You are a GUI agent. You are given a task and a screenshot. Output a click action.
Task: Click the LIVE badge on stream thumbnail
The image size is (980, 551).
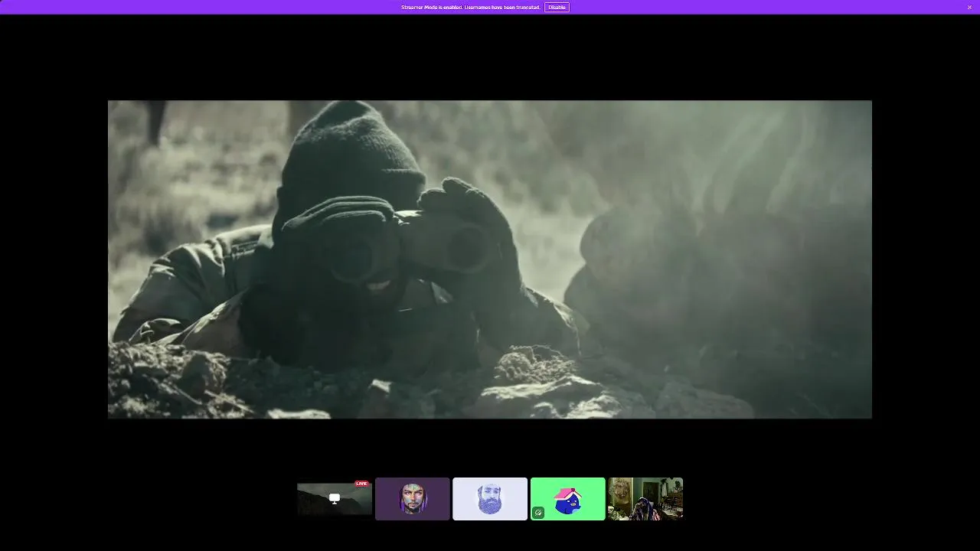(361, 484)
